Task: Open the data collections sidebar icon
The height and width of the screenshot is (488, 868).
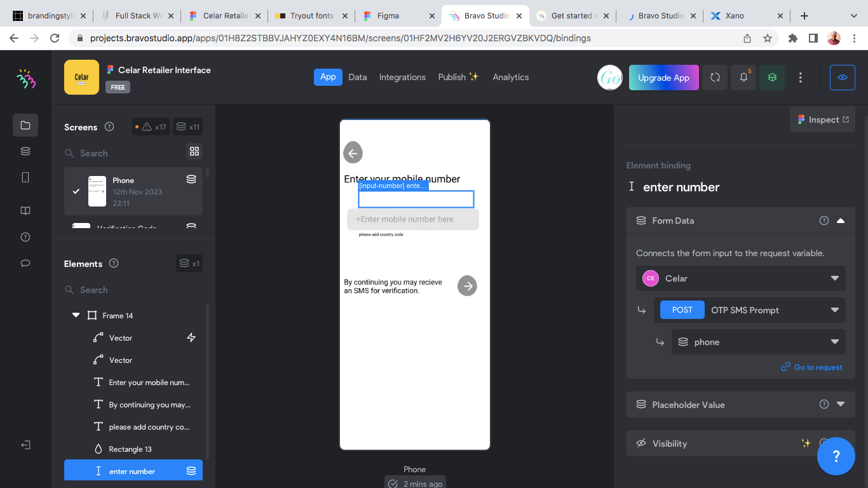Action: click(x=25, y=151)
